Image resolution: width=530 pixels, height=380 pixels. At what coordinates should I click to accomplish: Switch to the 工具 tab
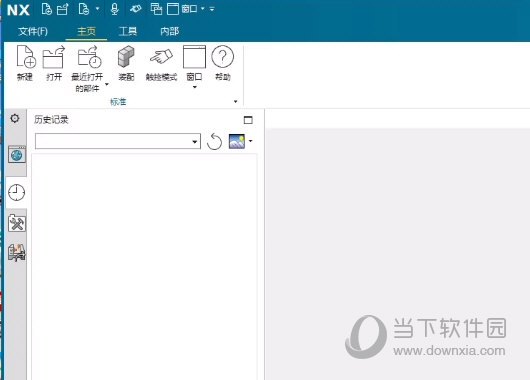128,31
